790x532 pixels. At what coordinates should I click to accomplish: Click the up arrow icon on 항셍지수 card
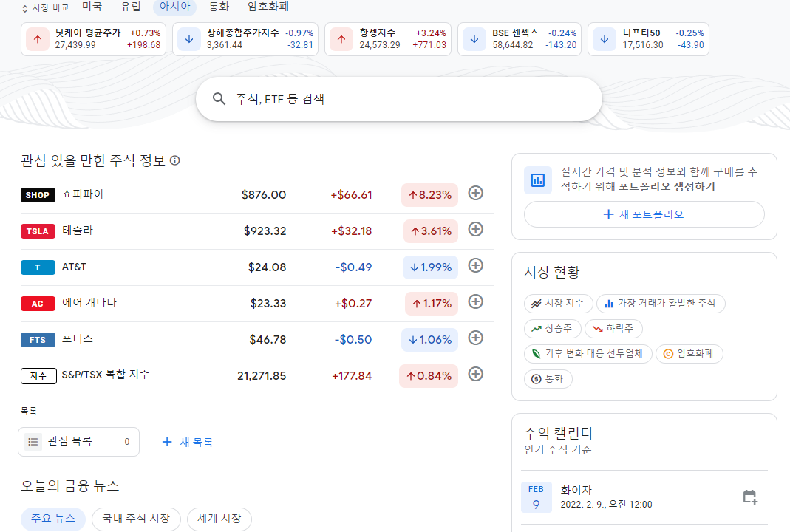[x=341, y=39]
